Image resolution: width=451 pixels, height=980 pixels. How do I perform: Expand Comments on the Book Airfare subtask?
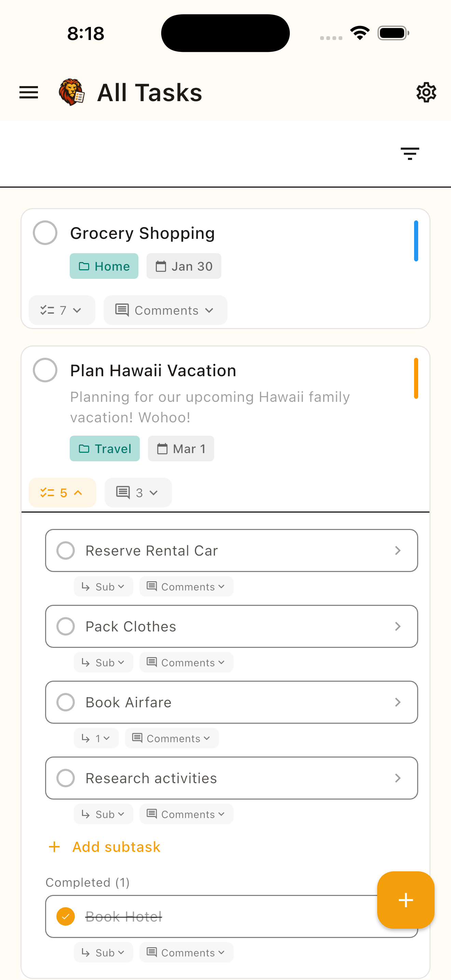pos(172,738)
